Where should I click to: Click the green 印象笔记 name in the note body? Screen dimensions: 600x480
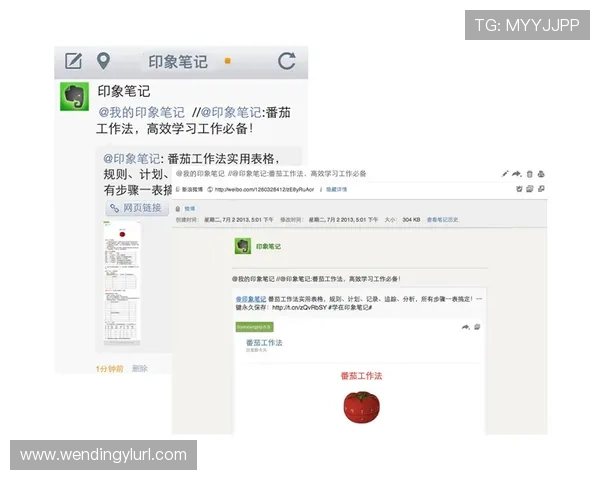[268, 247]
